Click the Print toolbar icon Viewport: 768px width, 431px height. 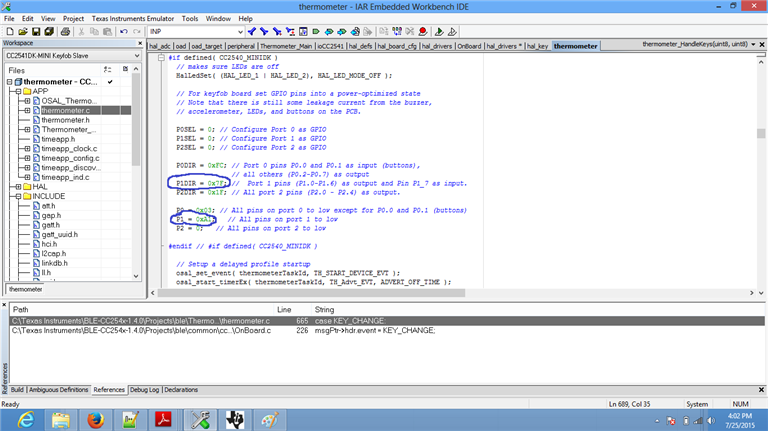[x=65, y=31]
